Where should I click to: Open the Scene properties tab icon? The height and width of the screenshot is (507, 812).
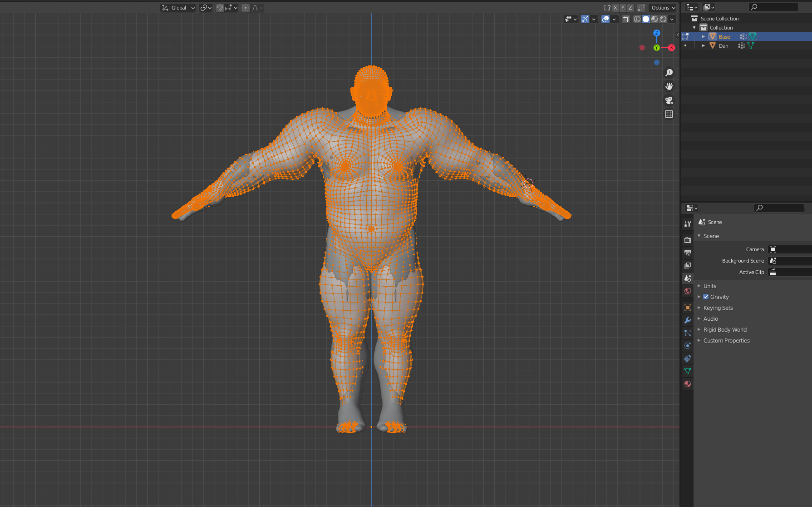(x=688, y=278)
